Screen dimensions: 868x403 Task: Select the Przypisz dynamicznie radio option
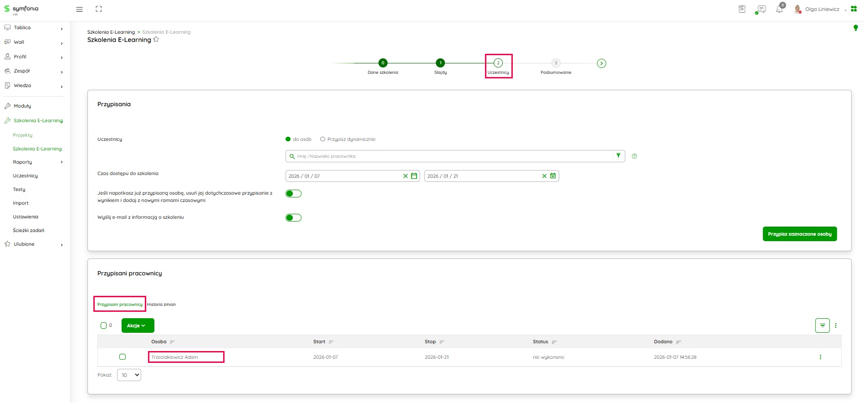323,139
